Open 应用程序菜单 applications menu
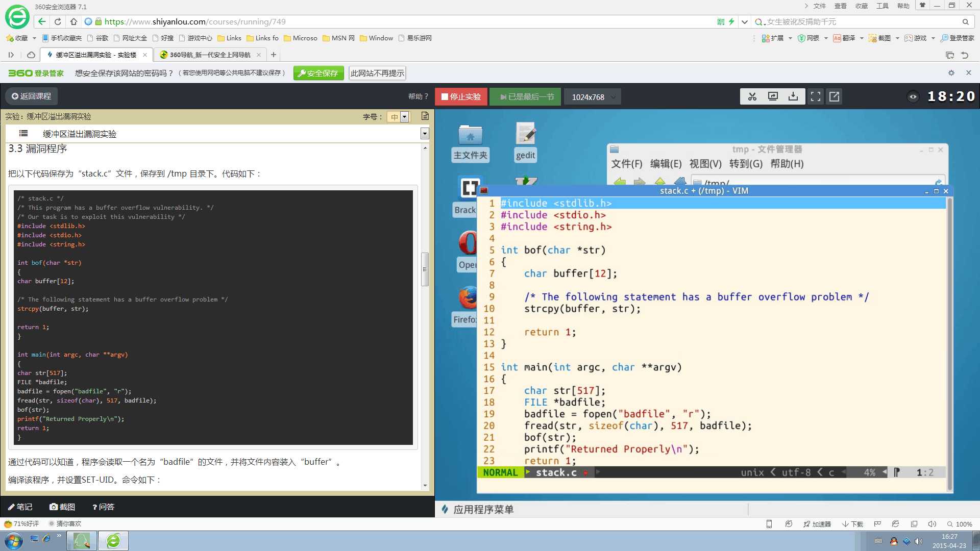The height and width of the screenshot is (551, 980). click(x=478, y=509)
